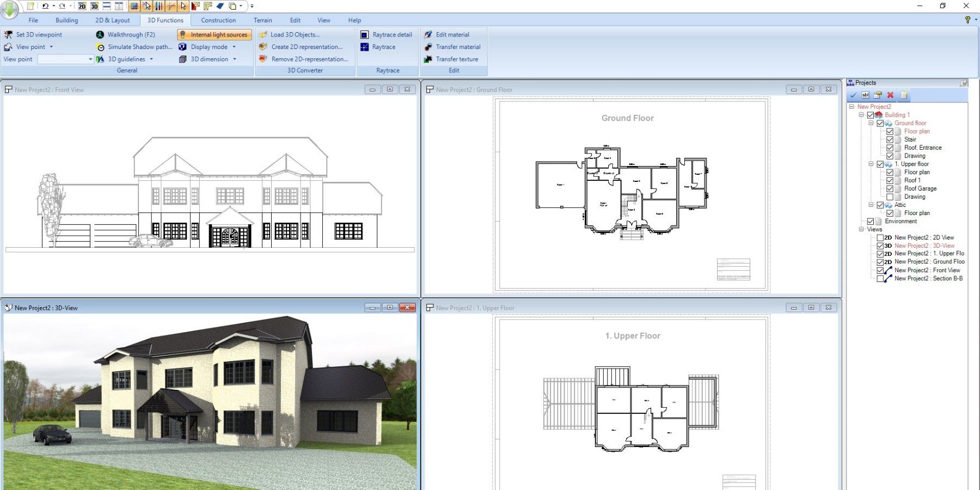Click the 2D view icon in quick toolbar
The width and height of the screenshot is (980, 490).
[82, 6]
